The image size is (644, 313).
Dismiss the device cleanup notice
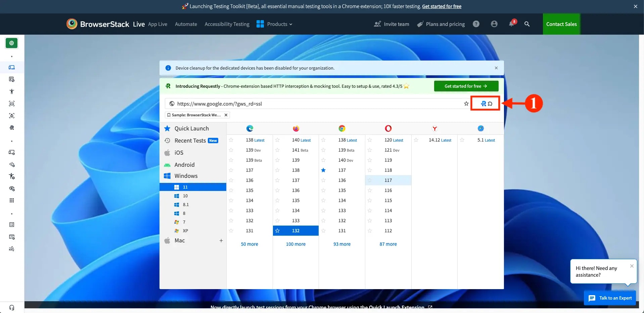496,68
